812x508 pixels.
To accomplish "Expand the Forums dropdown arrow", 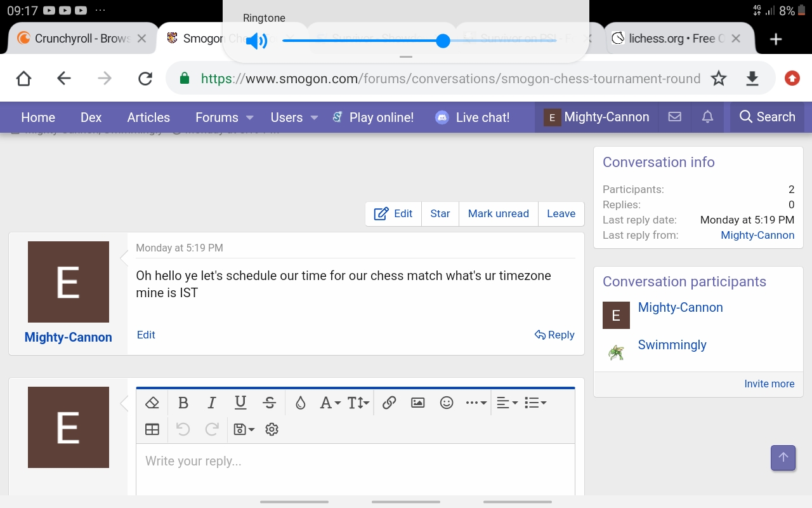I will [250, 117].
